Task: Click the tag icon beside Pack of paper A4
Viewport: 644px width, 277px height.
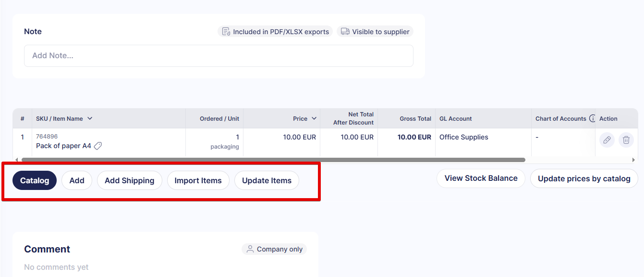Action: tap(98, 146)
